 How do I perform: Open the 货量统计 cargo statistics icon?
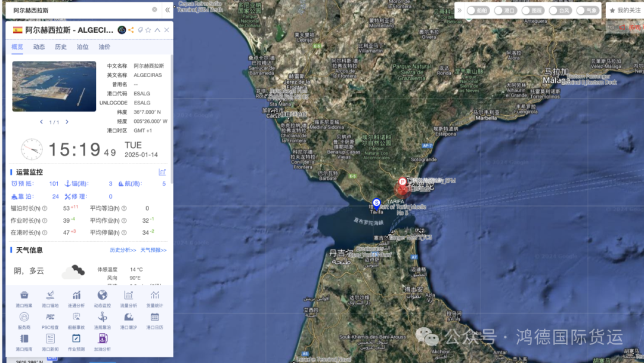(154, 295)
